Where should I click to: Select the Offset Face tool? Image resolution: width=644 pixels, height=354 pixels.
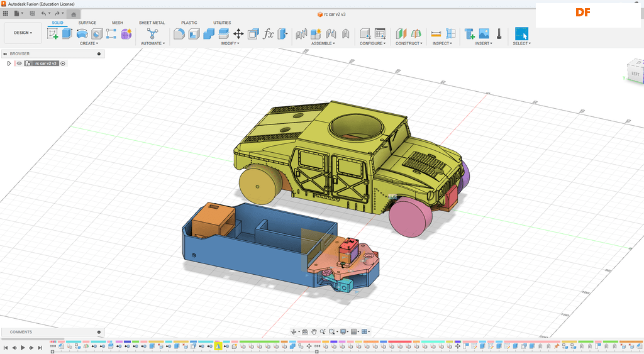(223, 34)
